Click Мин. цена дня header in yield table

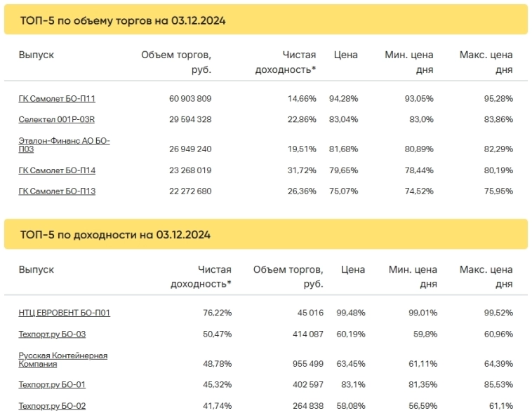click(413, 276)
